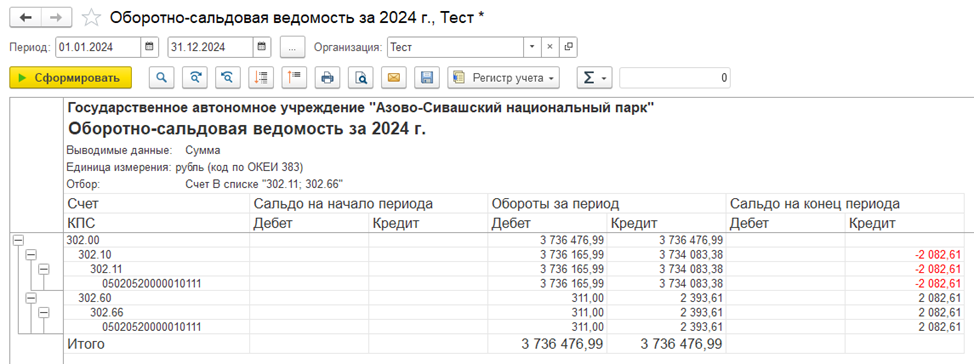Click the Организация field with Тест
The width and height of the screenshot is (974, 364).
[x=455, y=47]
